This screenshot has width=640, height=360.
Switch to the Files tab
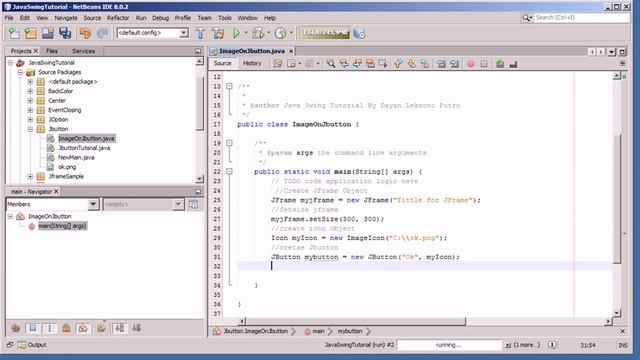pos(51,51)
